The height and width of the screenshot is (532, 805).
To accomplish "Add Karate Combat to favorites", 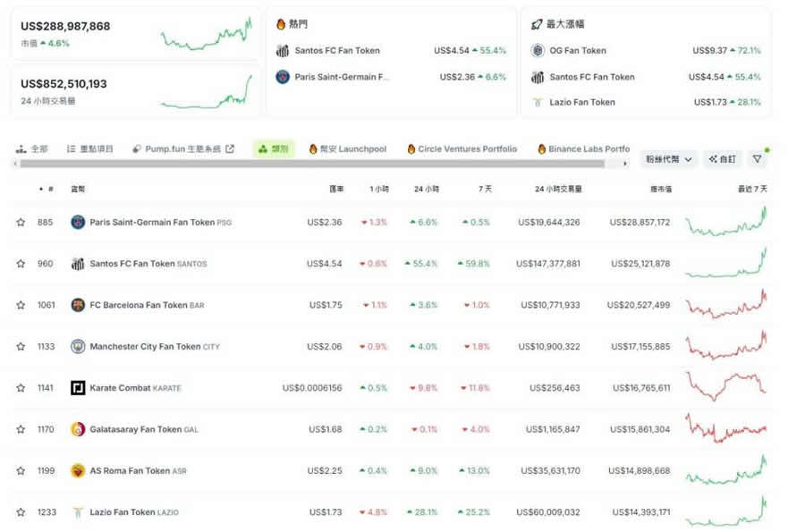I will coord(21,388).
